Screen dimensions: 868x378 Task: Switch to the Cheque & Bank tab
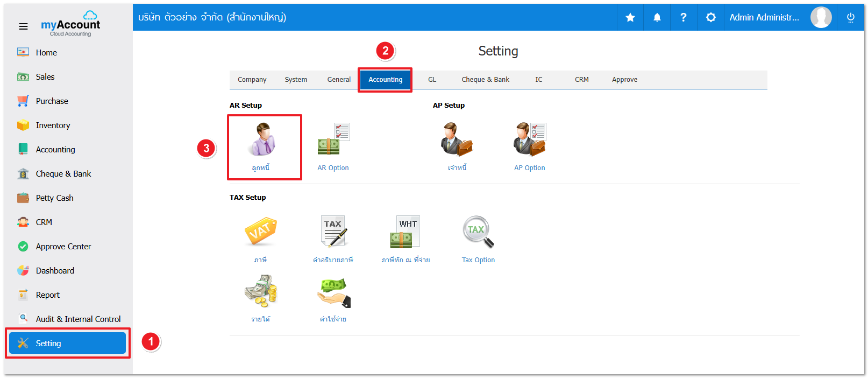pos(485,80)
